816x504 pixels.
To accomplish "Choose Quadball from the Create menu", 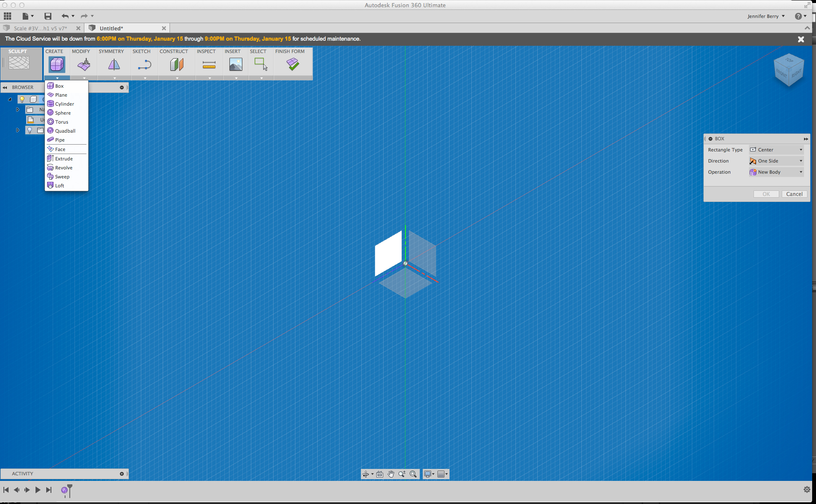I will pyautogui.click(x=66, y=131).
